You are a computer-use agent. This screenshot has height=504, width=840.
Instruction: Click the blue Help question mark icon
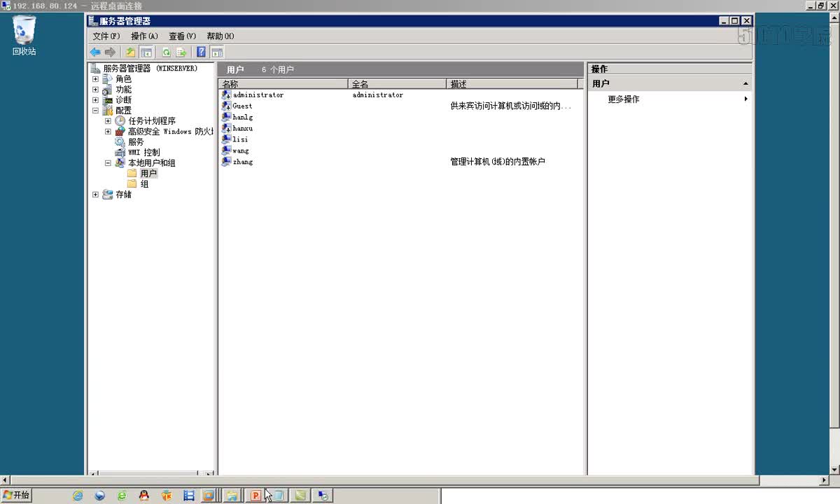coord(202,52)
